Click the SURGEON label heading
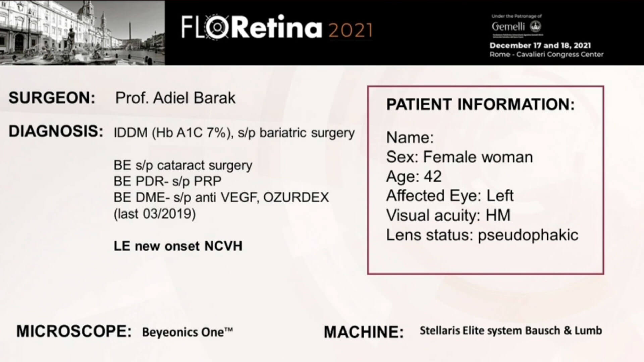Viewport: 644px width, 362px height. (x=52, y=98)
